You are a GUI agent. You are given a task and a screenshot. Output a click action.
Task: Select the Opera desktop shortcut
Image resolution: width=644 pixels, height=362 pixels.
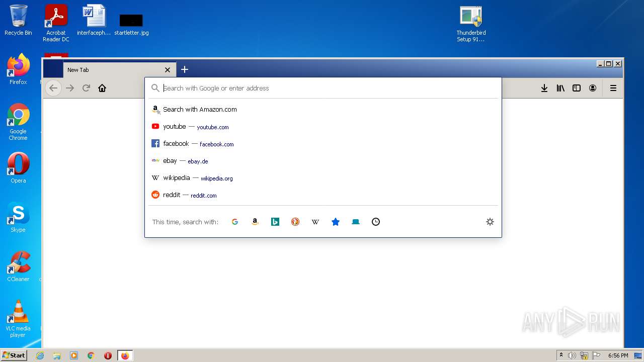click(x=18, y=168)
